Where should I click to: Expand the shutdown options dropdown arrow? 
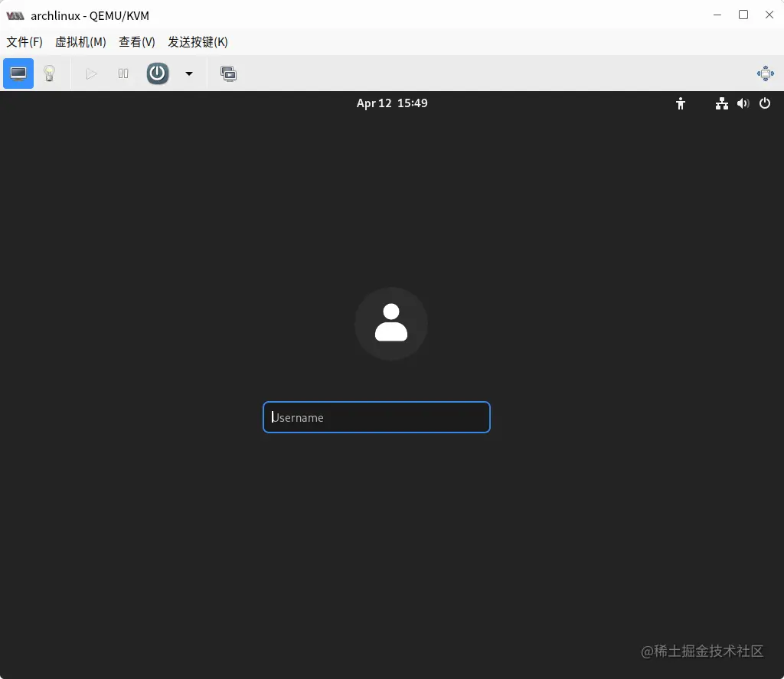point(188,73)
